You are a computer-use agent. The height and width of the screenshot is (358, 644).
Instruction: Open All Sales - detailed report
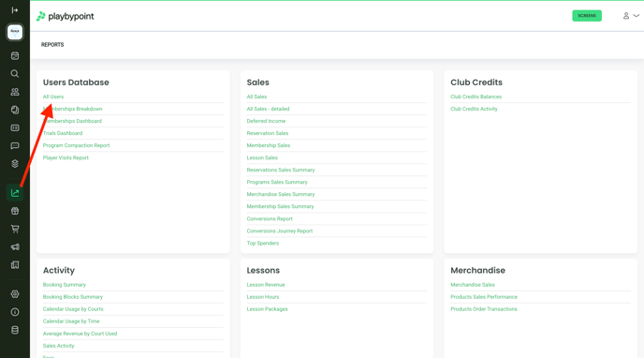click(268, 109)
